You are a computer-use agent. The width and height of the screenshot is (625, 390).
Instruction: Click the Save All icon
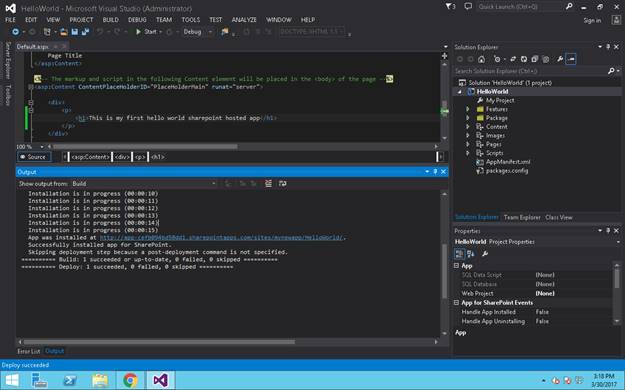coord(85,32)
